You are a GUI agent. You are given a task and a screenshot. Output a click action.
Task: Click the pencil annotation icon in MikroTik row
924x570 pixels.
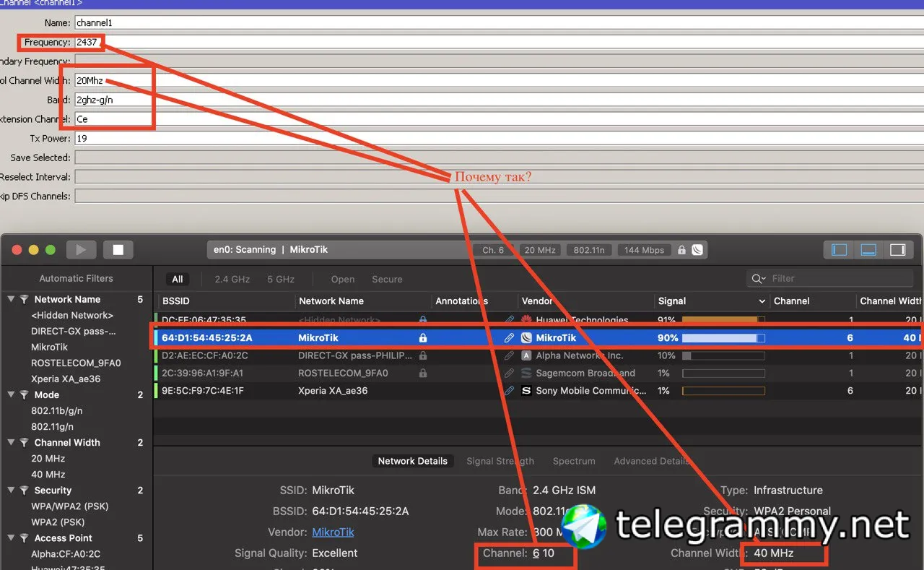click(509, 338)
